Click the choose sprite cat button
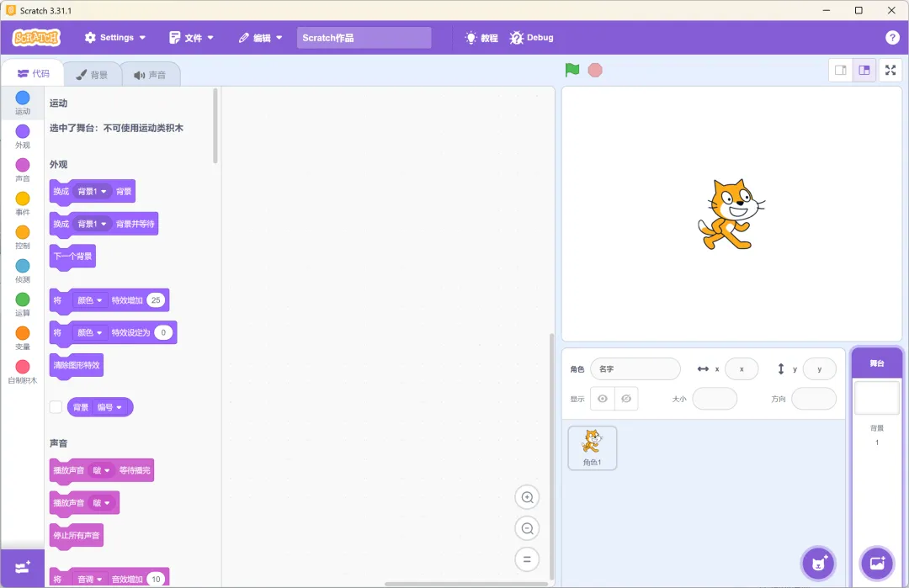 click(819, 563)
